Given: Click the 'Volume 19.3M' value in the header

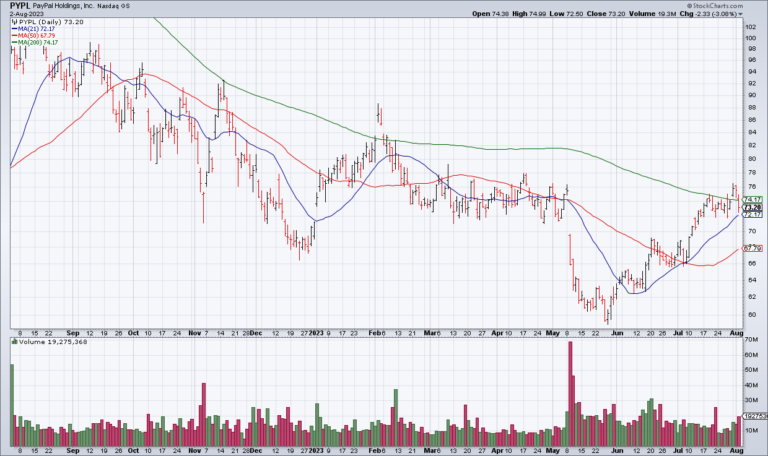Looking at the screenshot, I should point(652,14).
